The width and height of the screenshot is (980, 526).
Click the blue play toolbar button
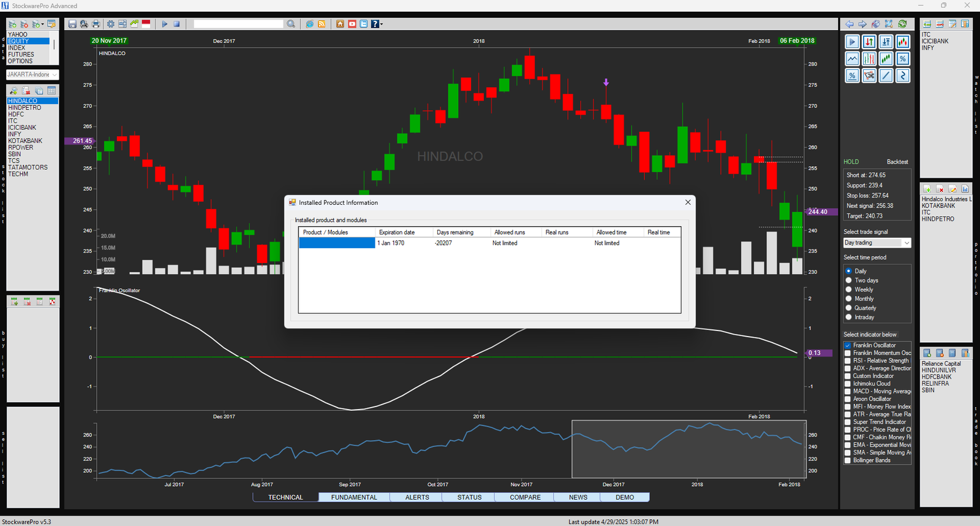coord(165,24)
